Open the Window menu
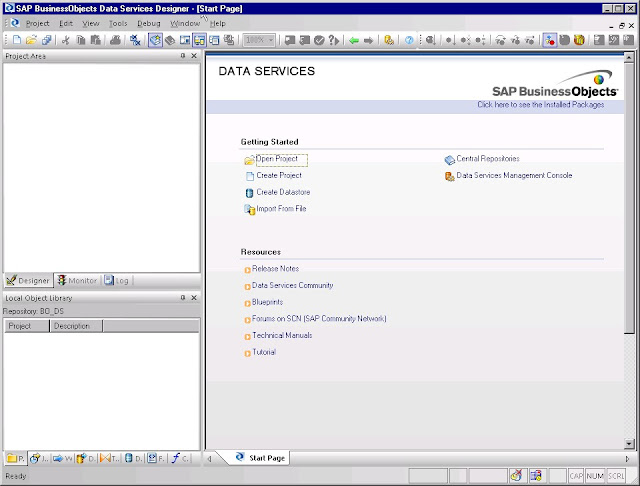The image size is (640, 486). tap(185, 24)
